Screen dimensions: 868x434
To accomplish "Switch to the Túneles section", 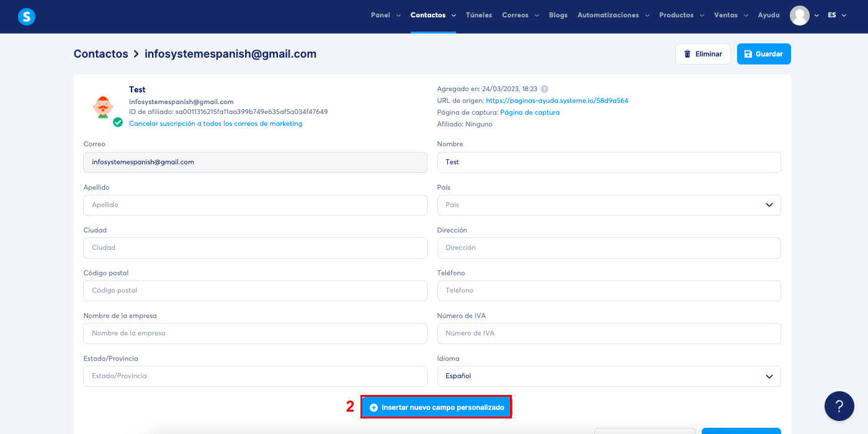I will click(x=478, y=14).
